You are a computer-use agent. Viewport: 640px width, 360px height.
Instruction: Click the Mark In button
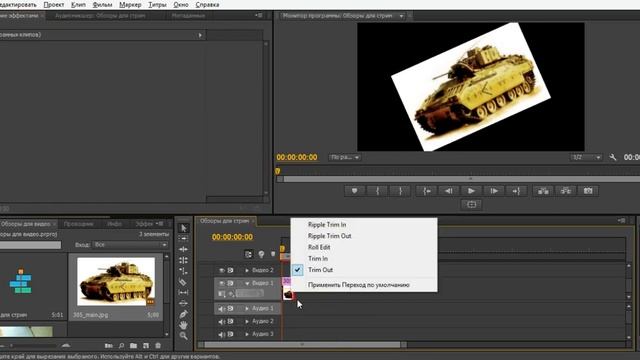point(378,191)
